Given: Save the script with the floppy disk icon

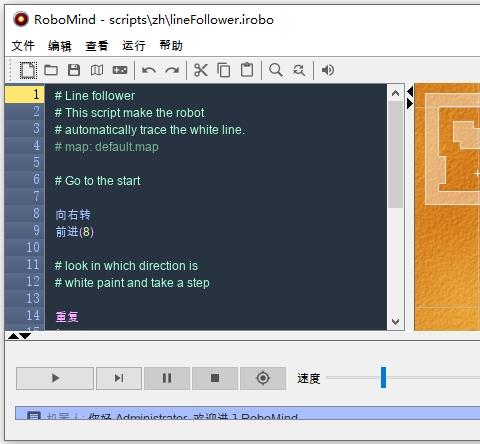Looking at the screenshot, I should pyautogui.click(x=74, y=70).
